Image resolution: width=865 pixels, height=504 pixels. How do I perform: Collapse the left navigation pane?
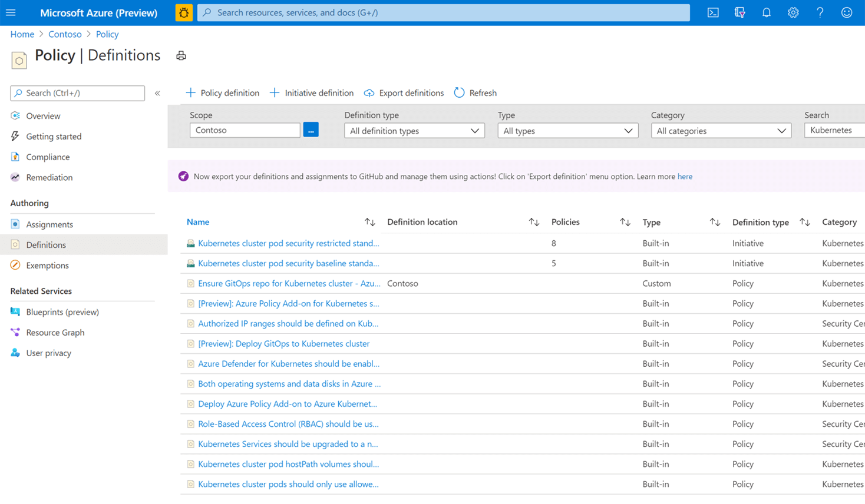coord(157,93)
